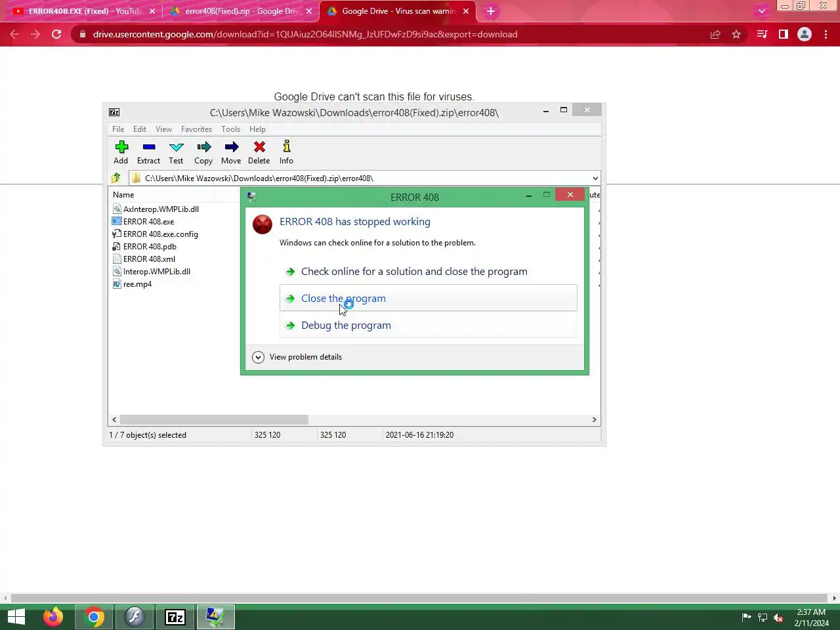This screenshot has height=630, width=840.
Task: Click Close the program option
Action: [x=428, y=299]
